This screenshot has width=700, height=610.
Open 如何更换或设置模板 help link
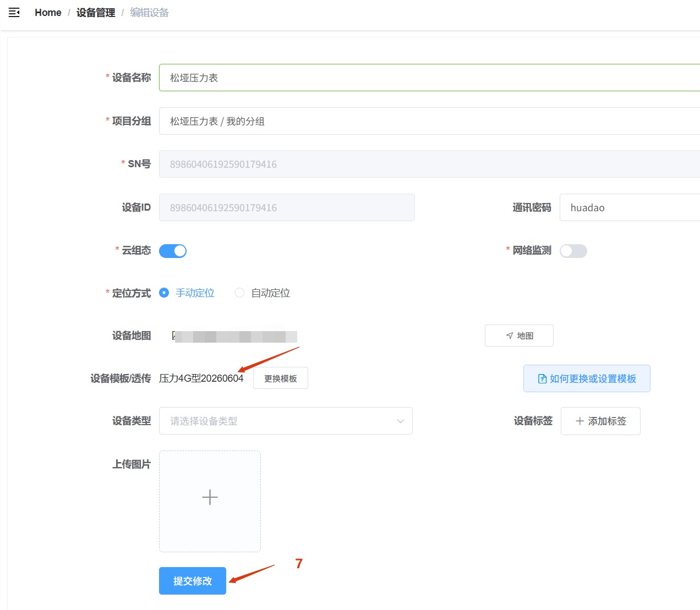587,378
